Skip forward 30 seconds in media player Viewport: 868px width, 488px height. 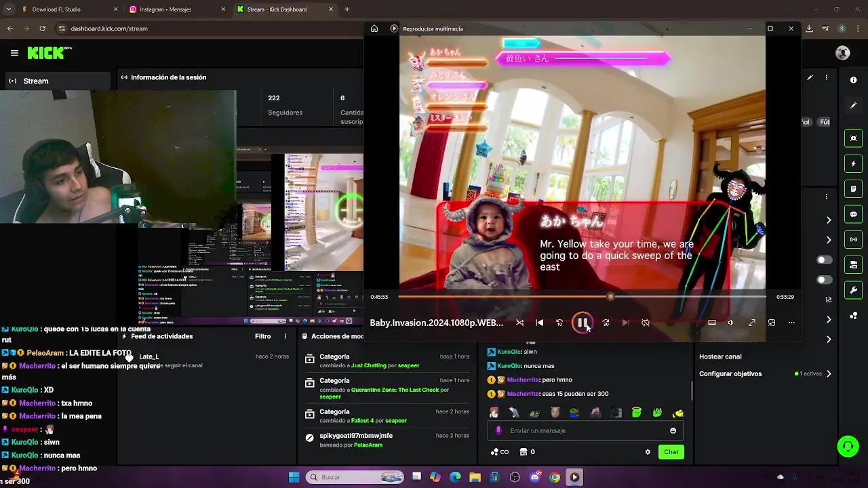[606, 323]
